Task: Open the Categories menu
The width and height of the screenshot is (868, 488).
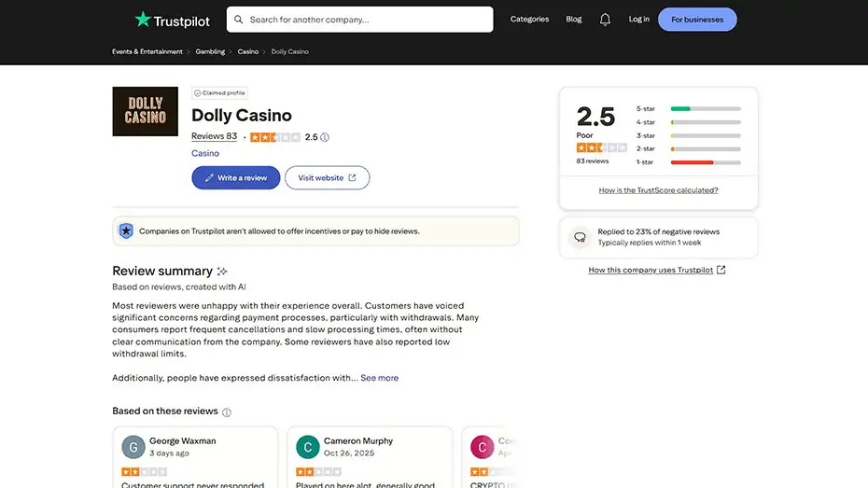Action: pos(529,20)
